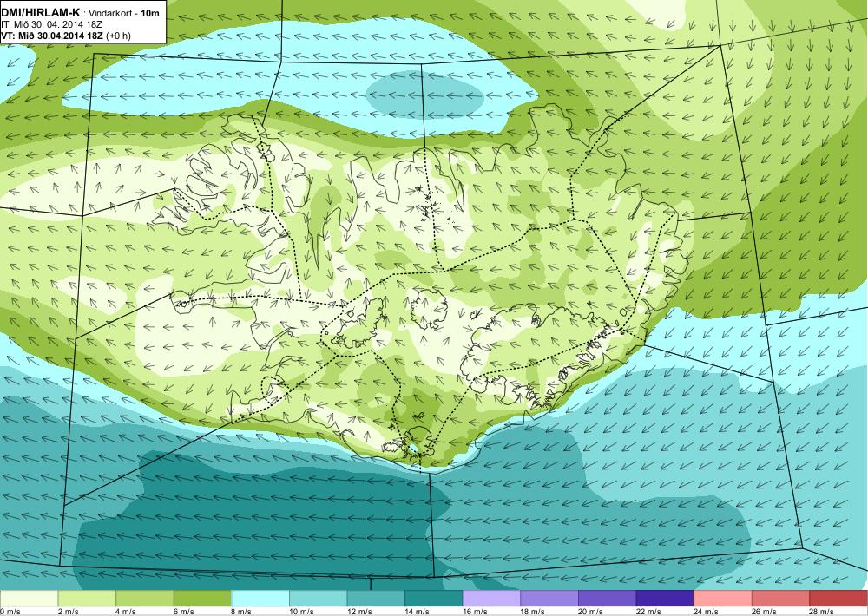Image resolution: width=868 pixels, height=616 pixels.
Task: Click the "0 m/s" legend label
Action: coord(10,612)
